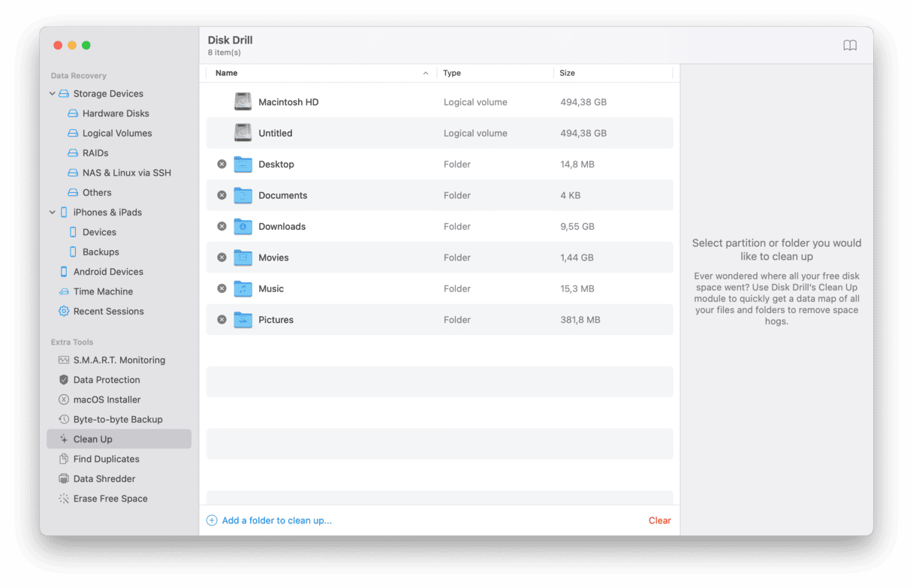The height and width of the screenshot is (588, 913).
Task: Click the Erase Free Space icon
Action: 64,499
